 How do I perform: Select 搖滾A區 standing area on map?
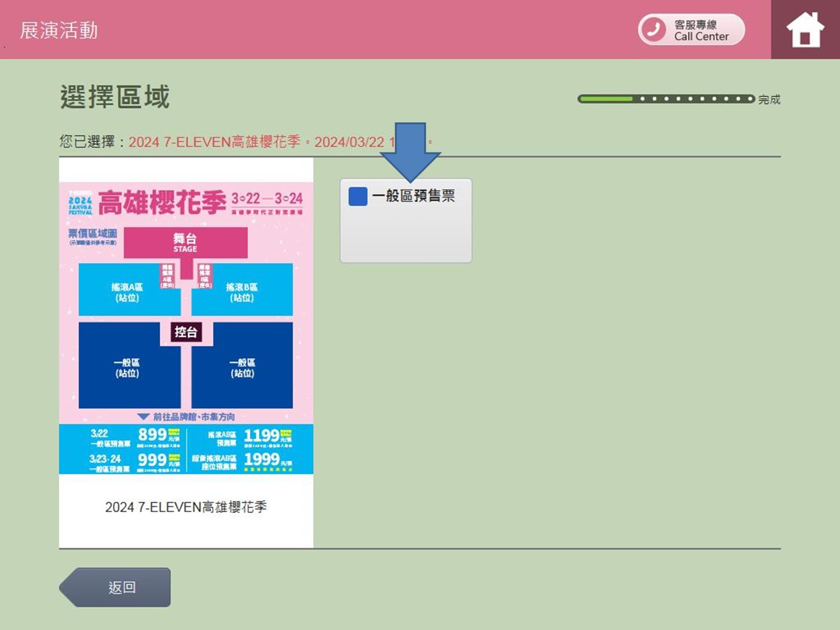coord(127,293)
